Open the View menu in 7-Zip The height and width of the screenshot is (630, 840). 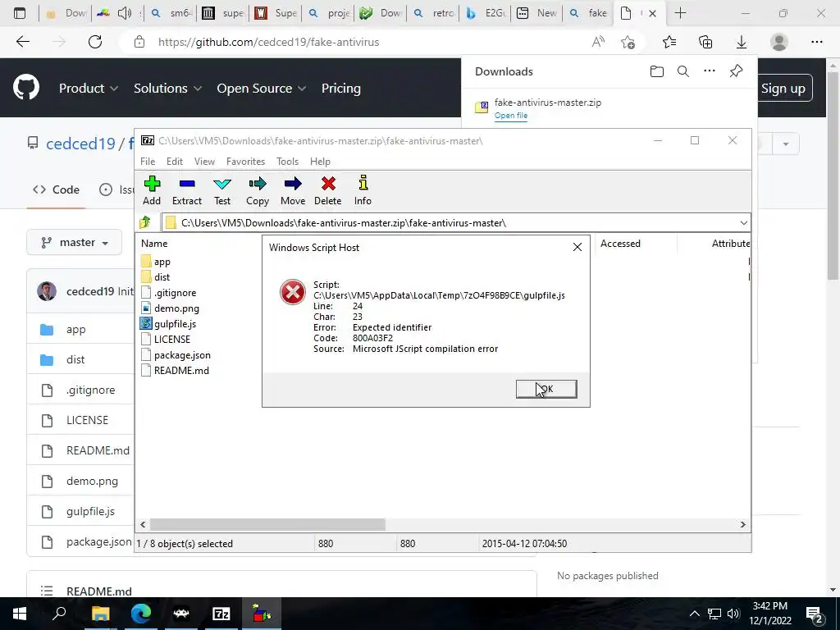[x=204, y=162]
